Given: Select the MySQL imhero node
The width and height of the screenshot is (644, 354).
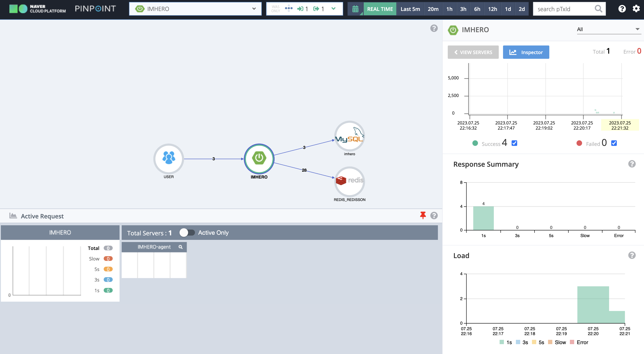Looking at the screenshot, I should (349, 136).
